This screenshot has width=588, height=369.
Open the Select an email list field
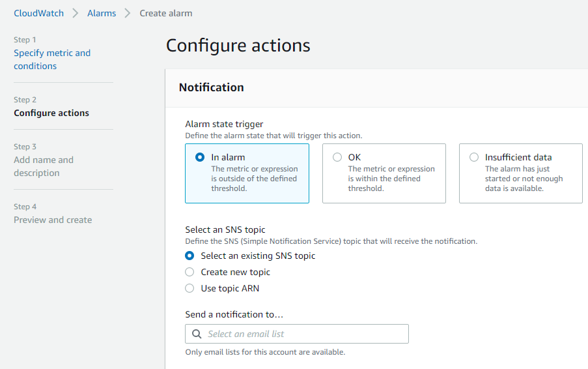[x=303, y=334]
